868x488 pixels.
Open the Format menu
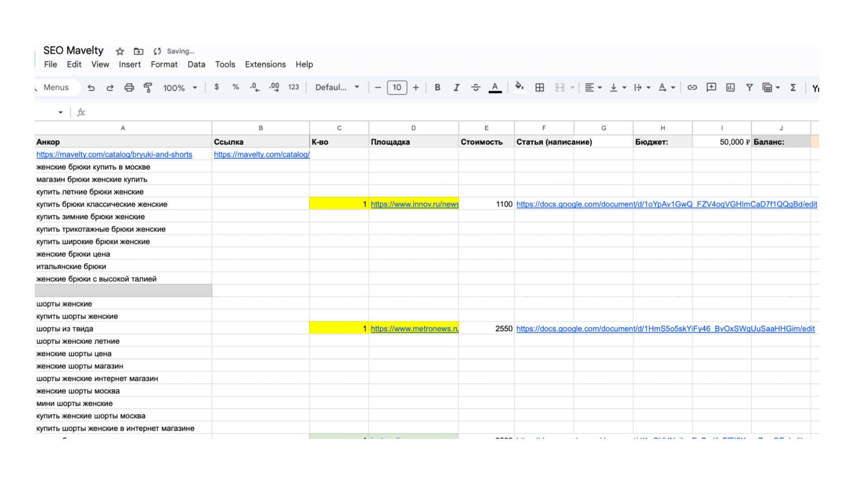[x=164, y=65]
